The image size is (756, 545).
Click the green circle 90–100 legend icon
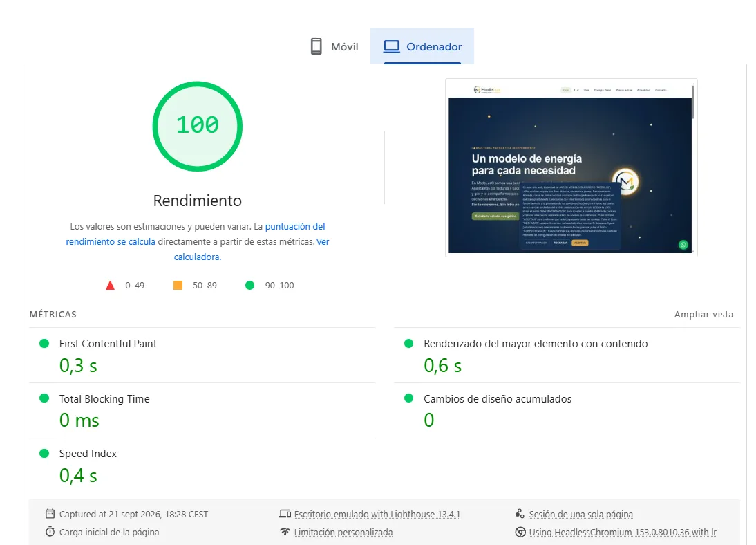(x=249, y=285)
